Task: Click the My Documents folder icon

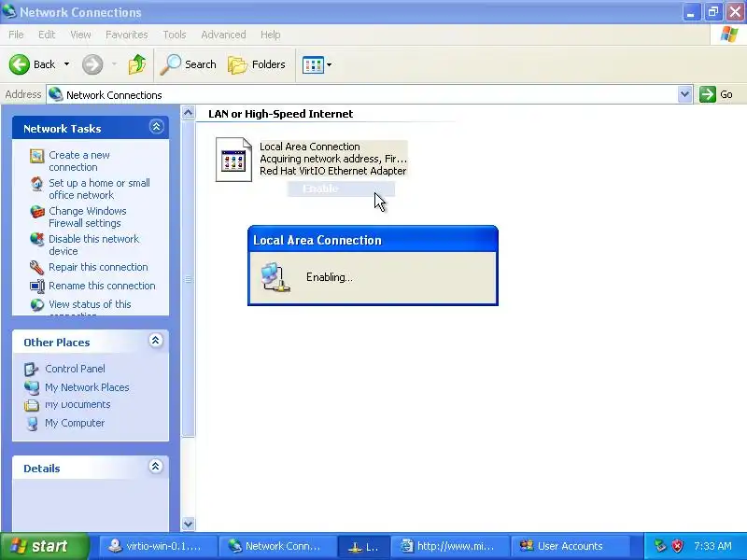Action: pos(32,405)
